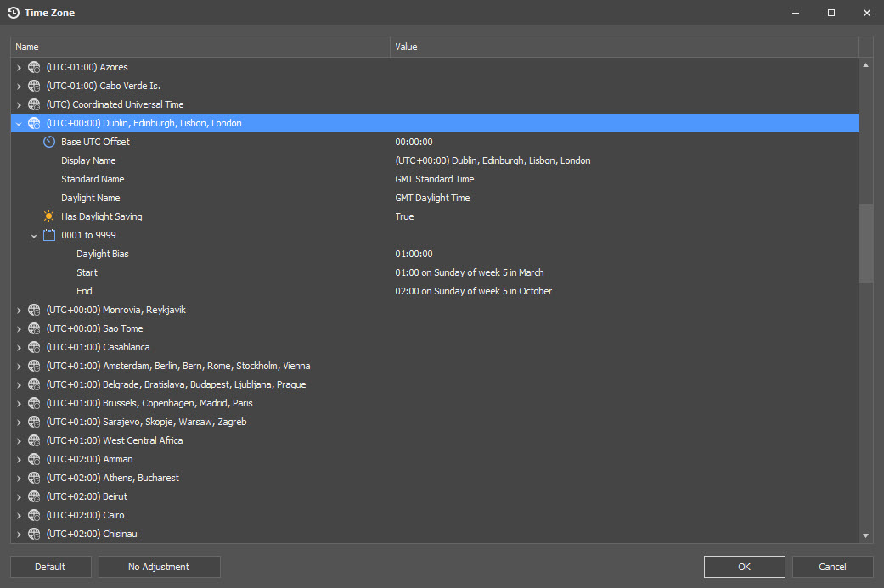Screen dimensions: 884x588
Task: Expand the Cabo Verde Is. node
Action: point(19,87)
